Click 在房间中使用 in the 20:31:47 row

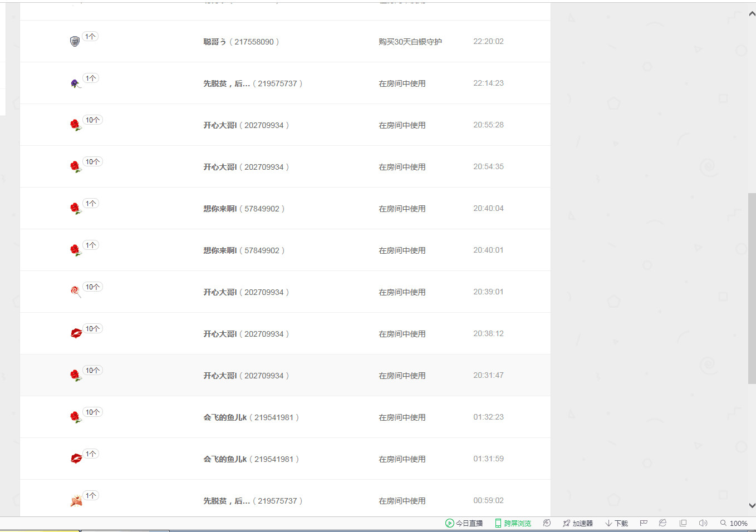pyautogui.click(x=402, y=376)
